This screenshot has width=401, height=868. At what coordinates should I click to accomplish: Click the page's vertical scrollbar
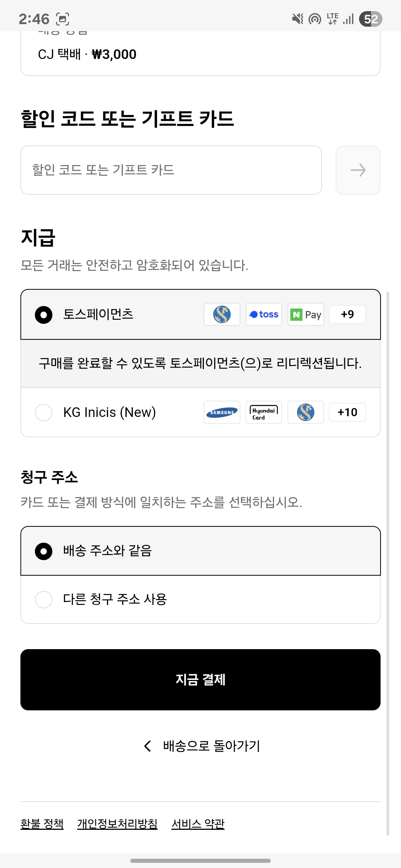coord(388,556)
